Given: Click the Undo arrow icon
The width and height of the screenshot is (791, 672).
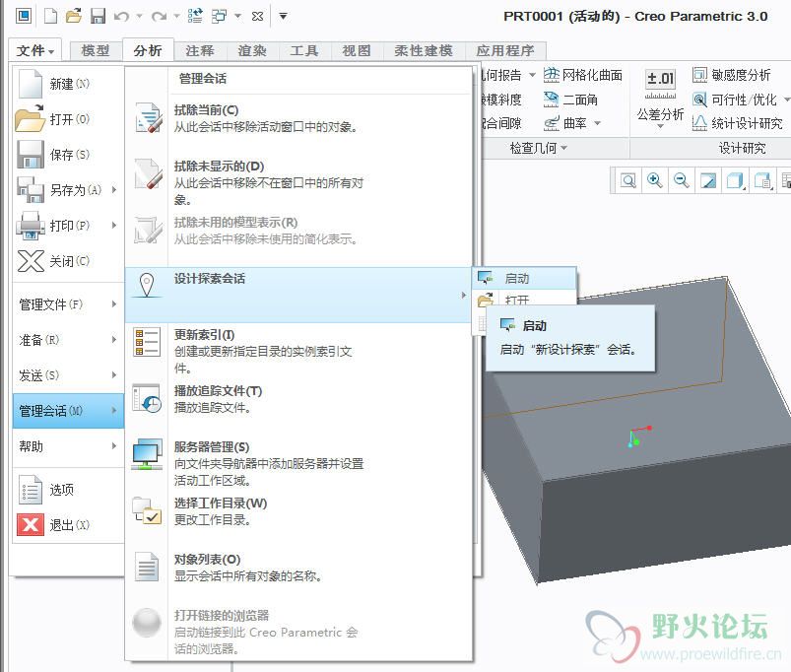Looking at the screenshot, I should click(x=121, y=17).
